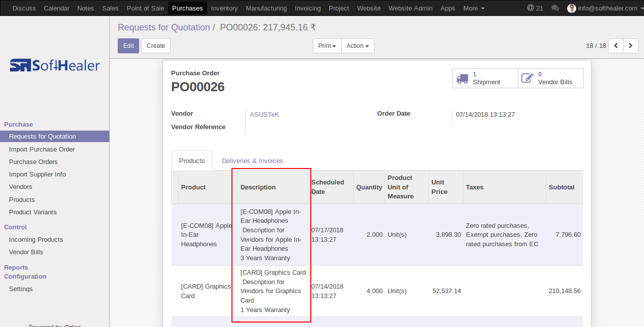Click the subtotal value 210,148.56

pyautogui.click(x=565, y=291)
